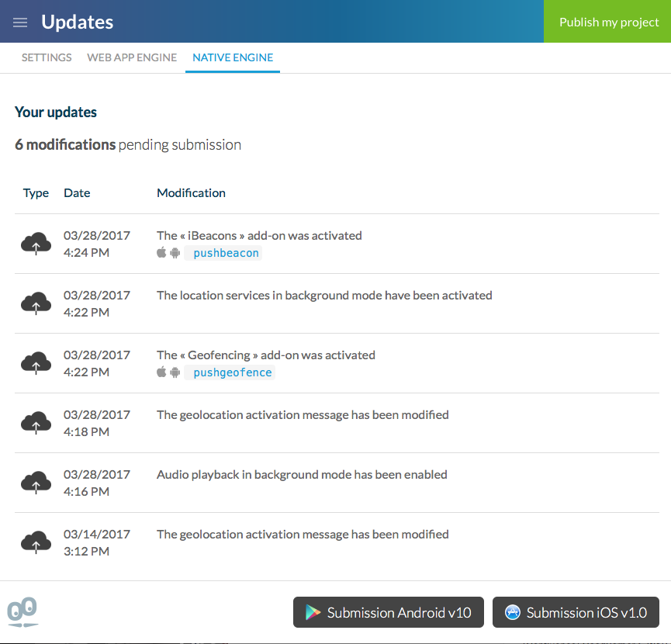Select the Native Engine tab

pyautogui.click(x=233, y=57)
